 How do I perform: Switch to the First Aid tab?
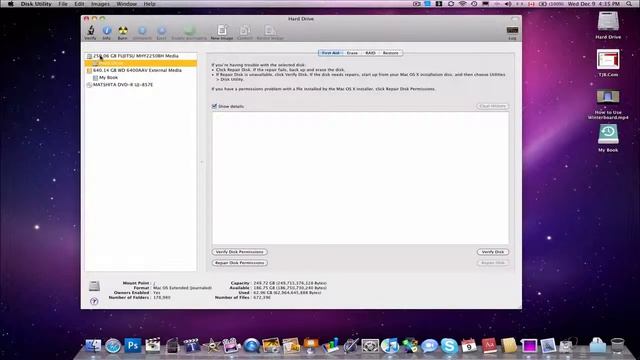pos(330,53)
